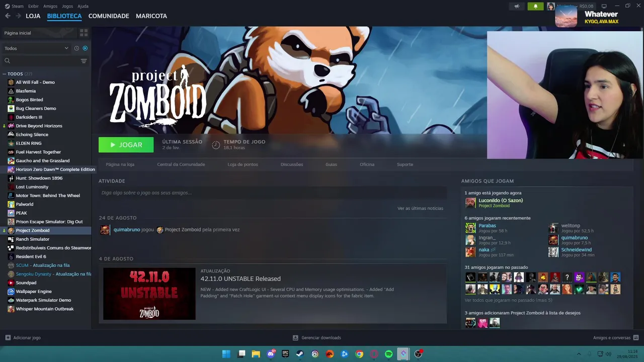The height and width of the screenshot is (362, 644).
Task: Go back with the left arrow
Action: pyautogui.click(x=8, y=16)
